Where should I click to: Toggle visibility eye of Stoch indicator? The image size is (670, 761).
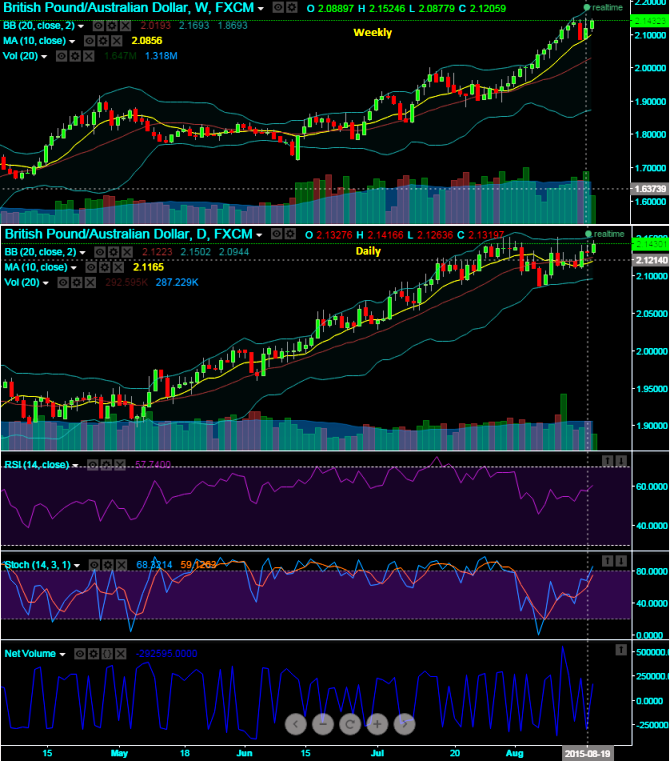pyautogui.click(x=94, y=565)
